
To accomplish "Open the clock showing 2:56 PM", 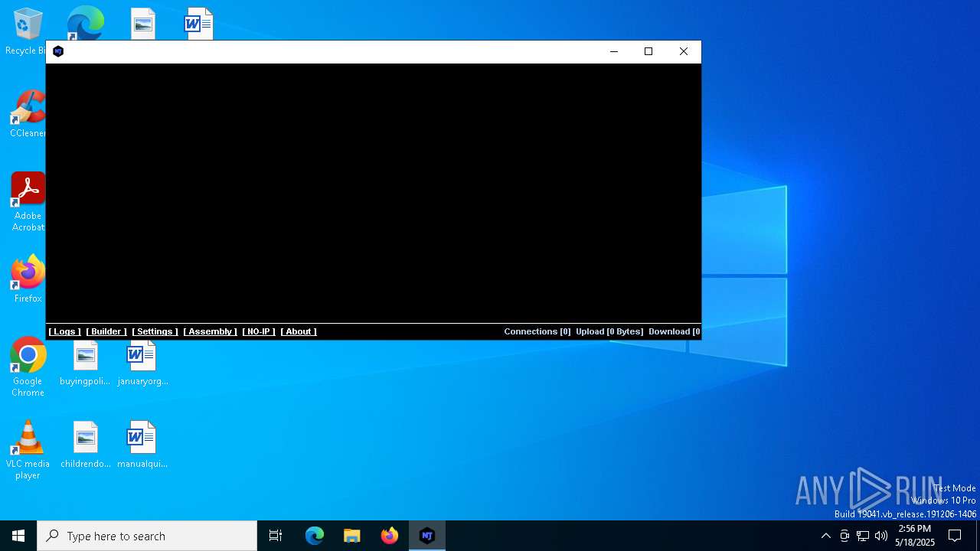I will tap(915, 536).
